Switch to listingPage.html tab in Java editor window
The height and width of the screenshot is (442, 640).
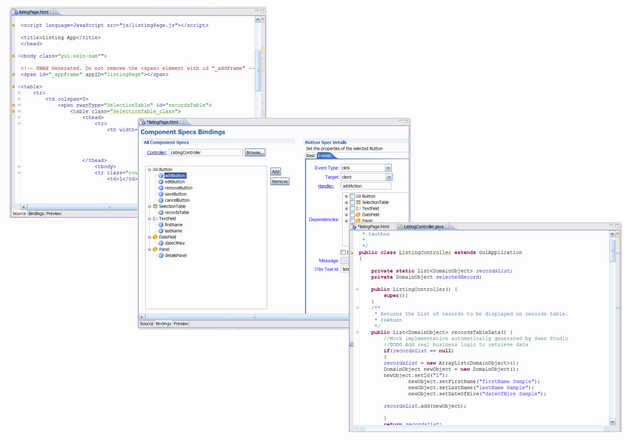373,227
